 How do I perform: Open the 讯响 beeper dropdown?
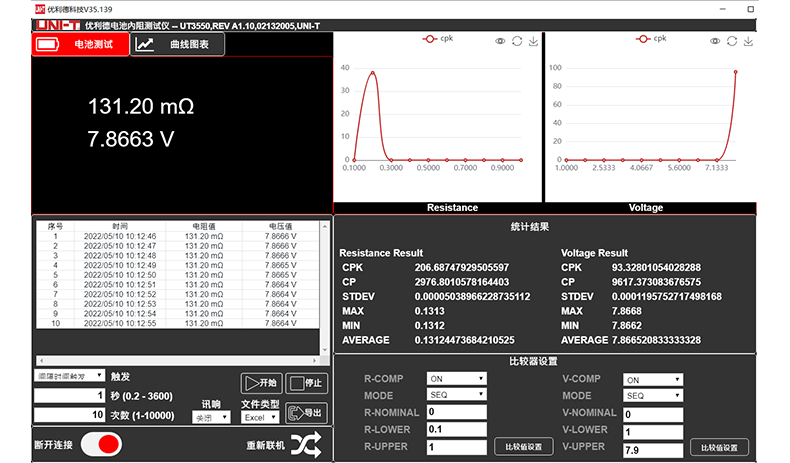[x=211, y=418]
